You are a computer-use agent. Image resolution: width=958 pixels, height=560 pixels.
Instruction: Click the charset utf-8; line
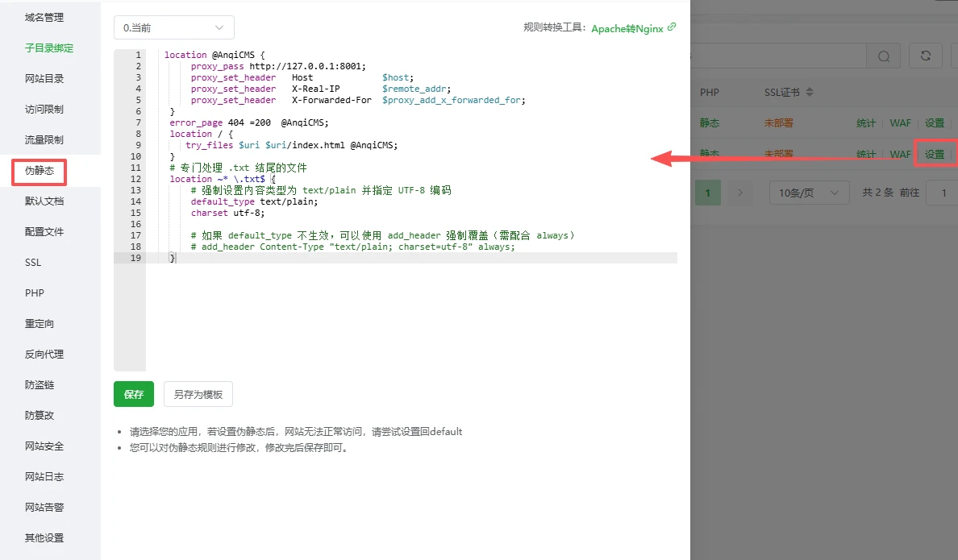pyautogui.click(x=228, y=214)
